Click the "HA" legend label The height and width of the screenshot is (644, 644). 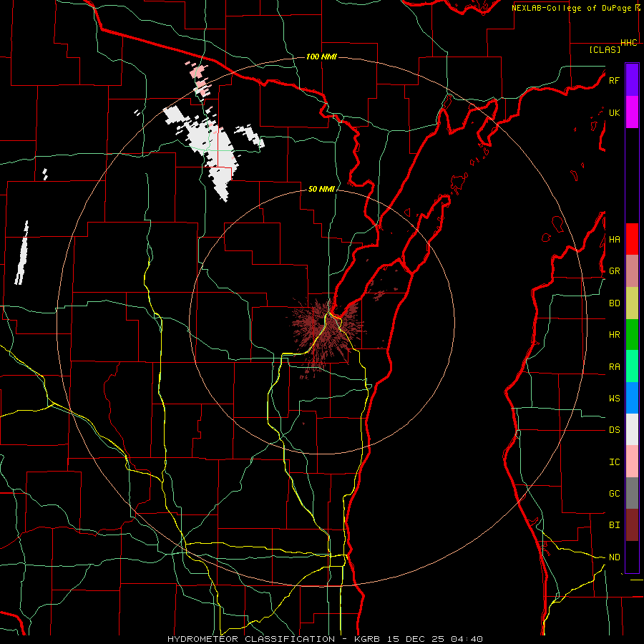coord(614,239)
